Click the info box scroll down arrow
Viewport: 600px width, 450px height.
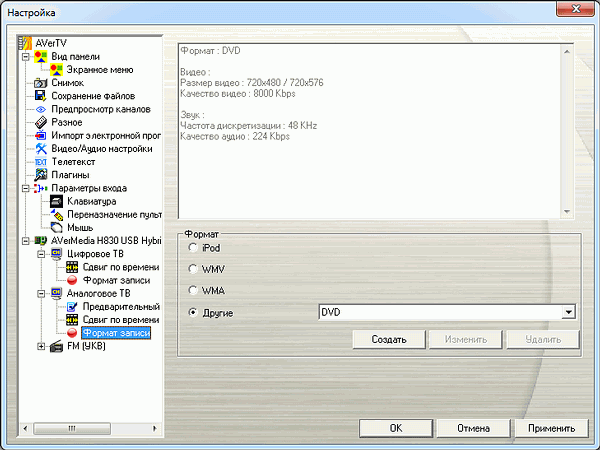pyautogui.click(x=567, y=212)
